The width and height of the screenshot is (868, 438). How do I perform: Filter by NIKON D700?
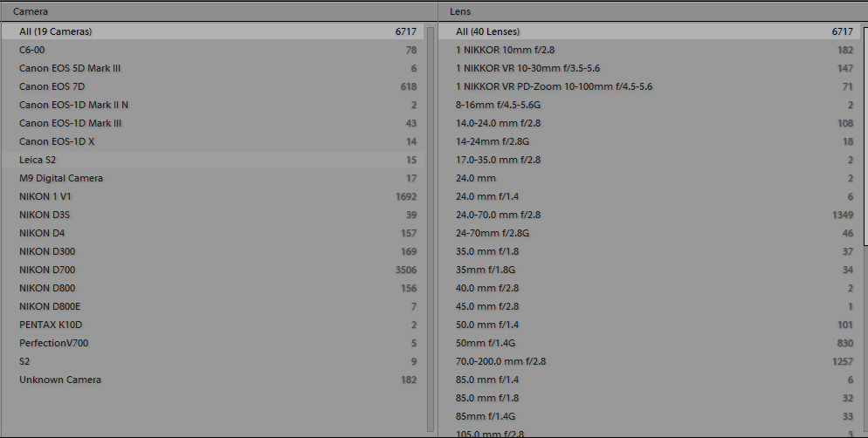[x=212, y=270]
